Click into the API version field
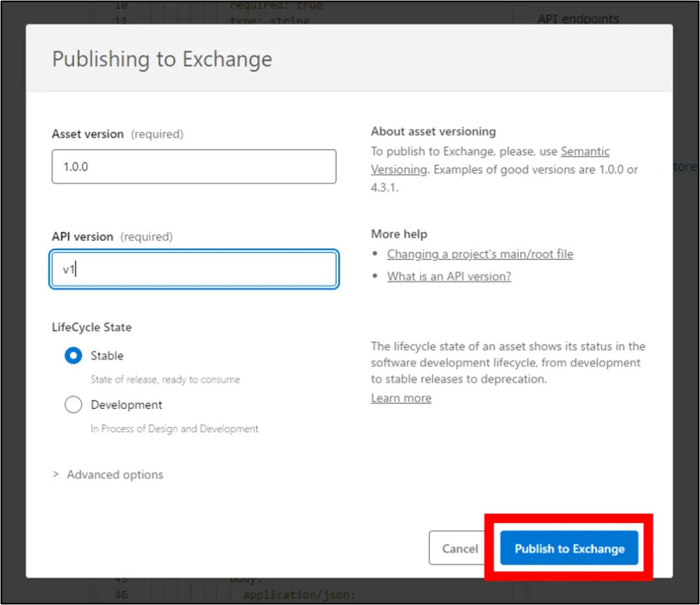 tap(194, 269)
